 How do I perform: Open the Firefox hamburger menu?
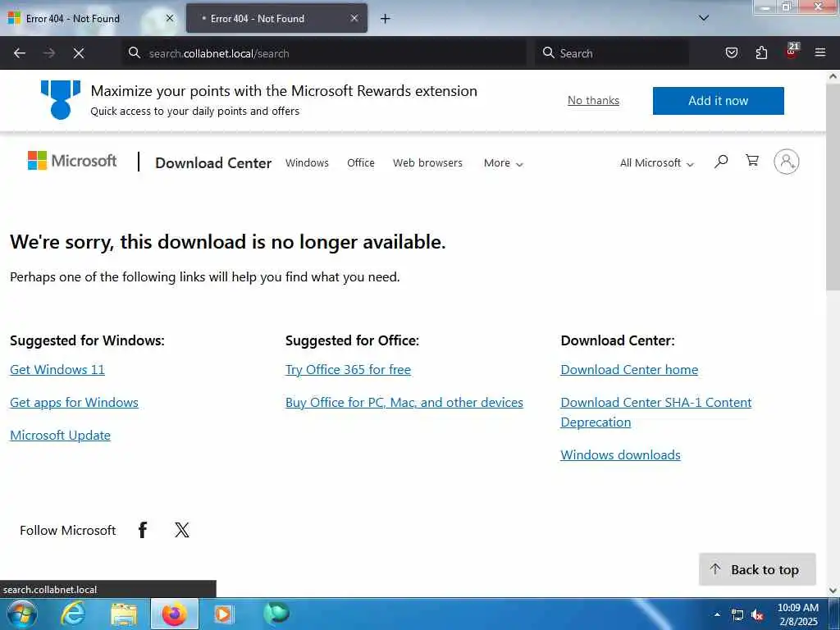pyautogui.click(x=820, y=53)
